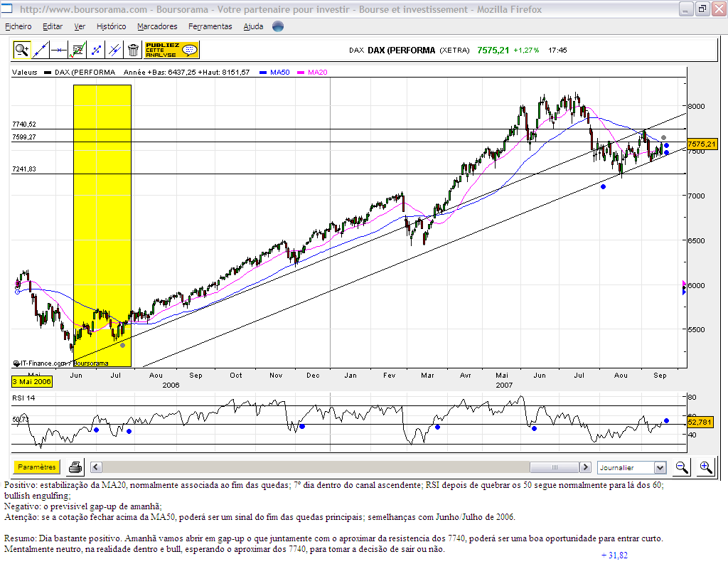
Task: Click the bold DAX (PERFORMA title in header
Action: click(402, 50)
